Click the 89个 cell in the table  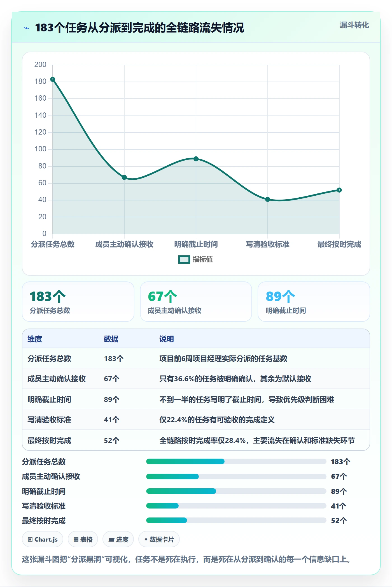pos(112,399)
